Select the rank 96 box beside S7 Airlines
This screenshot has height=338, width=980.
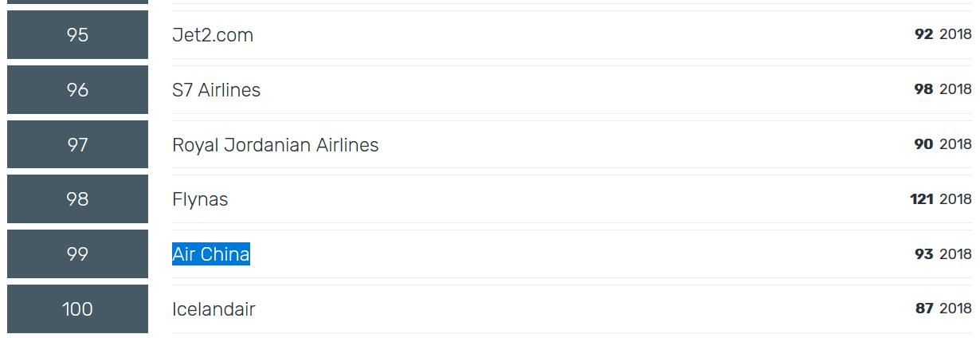click(x=77, y=90)
